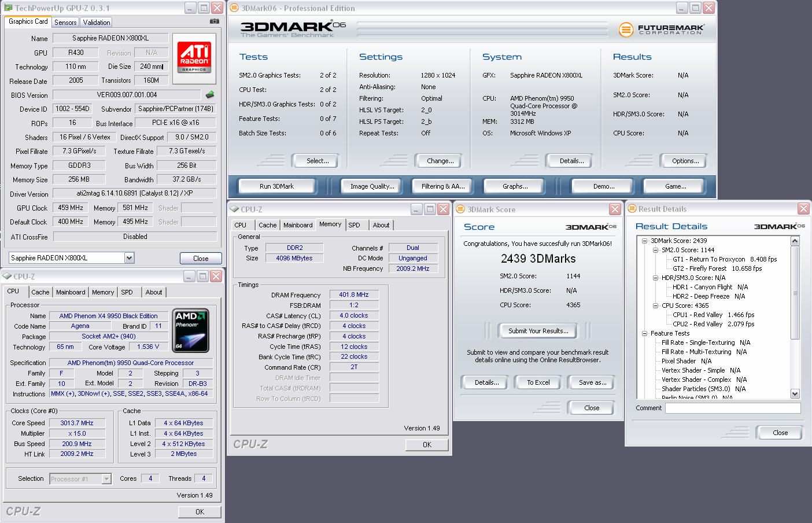Viewport: 812px width, 523px height.
Task: Click Submit Your Results... button
Action: point(538,331)
